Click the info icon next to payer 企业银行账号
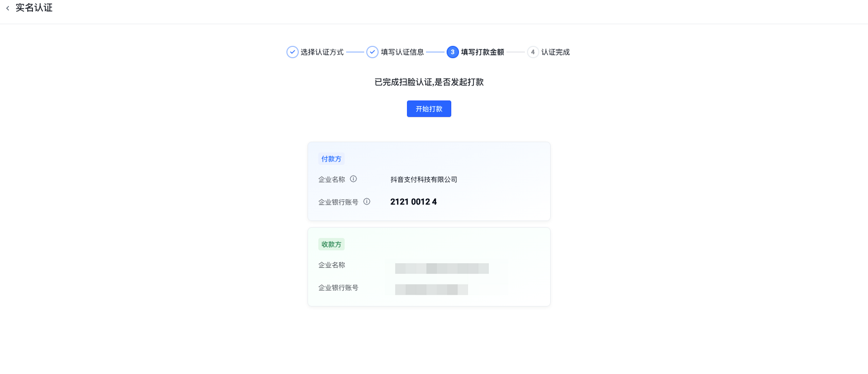 tap(367, 202)
